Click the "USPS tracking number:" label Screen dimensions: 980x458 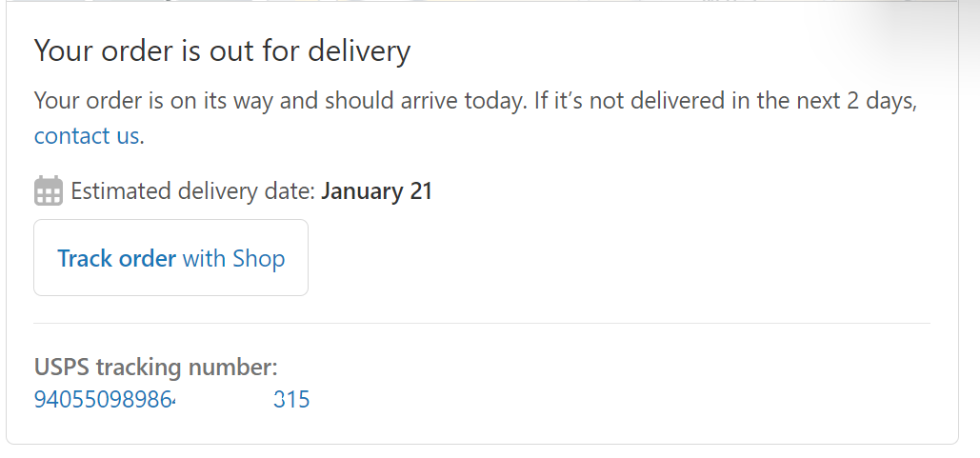pyautogui.click(x=155, y=367)
